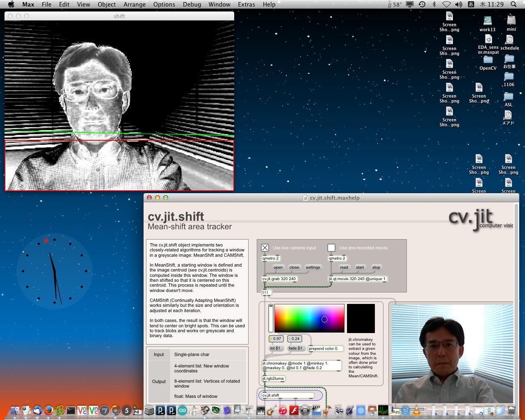Image resolution: width=525 pixels, height=420 pixels.
Task: Toggle the 'Use live camera input' checkbox
Action: pos(265,248)
